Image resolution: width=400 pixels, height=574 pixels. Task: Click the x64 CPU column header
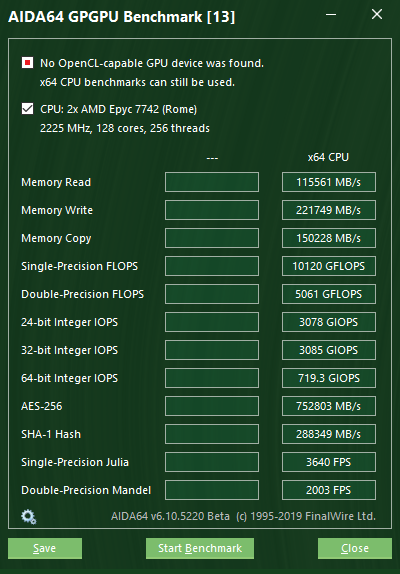coord(328,157)
